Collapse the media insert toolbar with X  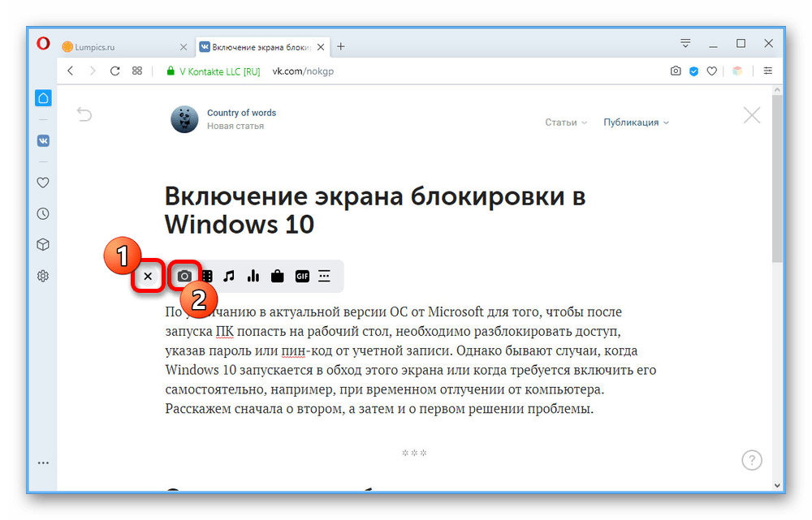148,277
